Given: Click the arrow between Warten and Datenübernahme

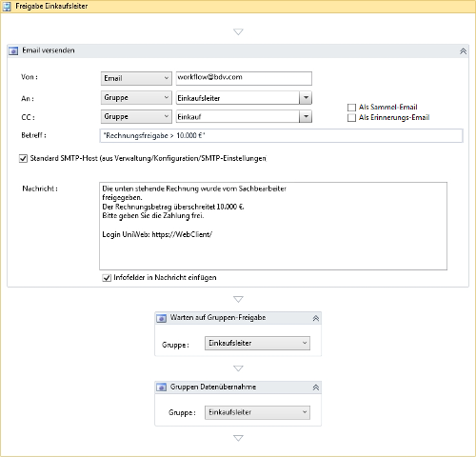Looking at the screenshot, I should coord(238,368).
